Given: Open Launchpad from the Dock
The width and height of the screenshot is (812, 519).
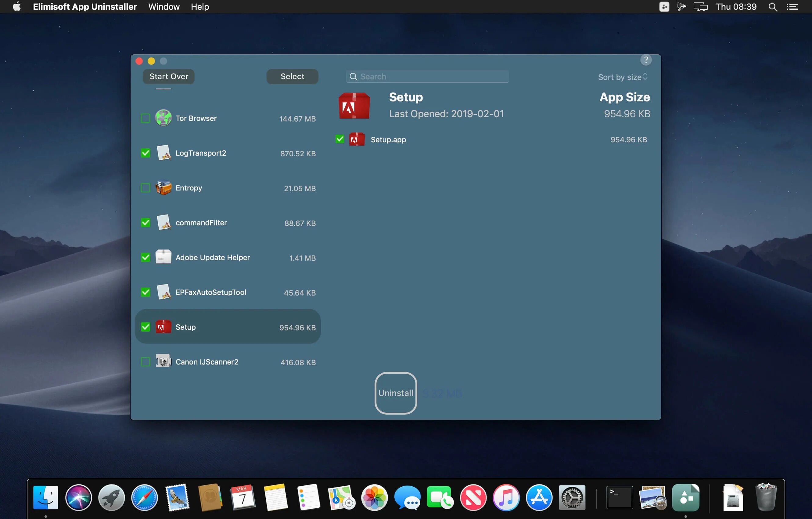Looking at the screenshot, I should 111,497.
